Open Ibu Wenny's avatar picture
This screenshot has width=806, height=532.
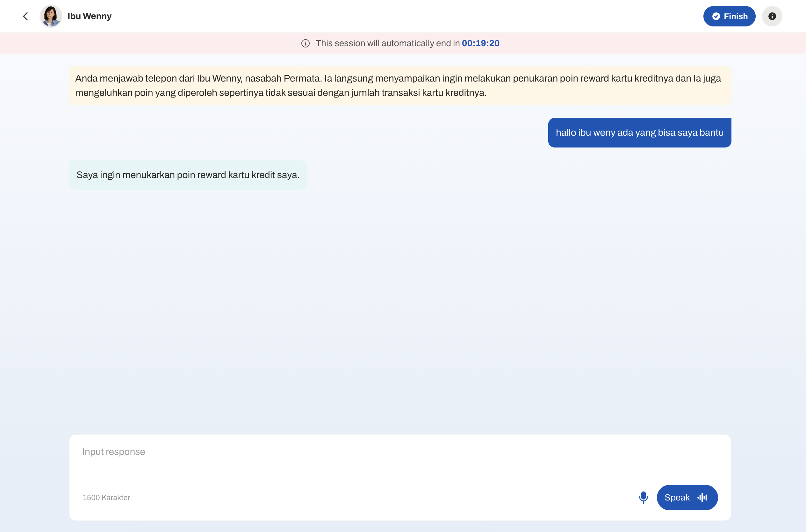pos(51,16)
